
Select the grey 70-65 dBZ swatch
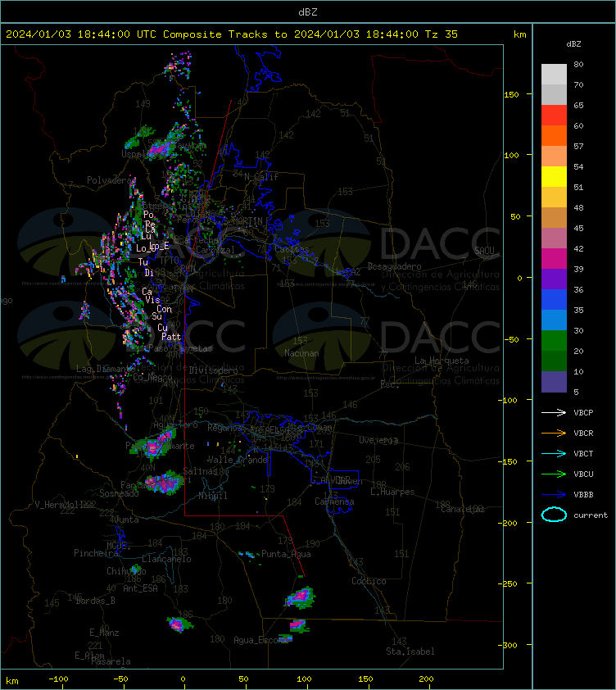tap(554, 94)
